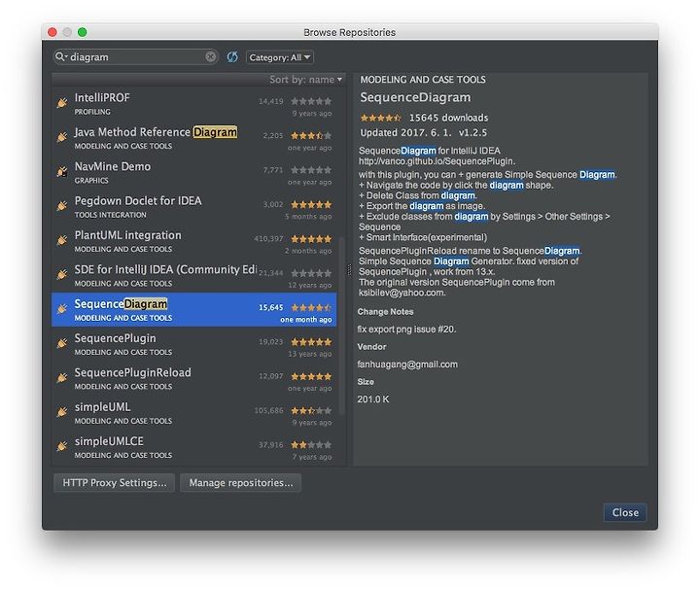Refresh the plugin repository list

point(231,56)
